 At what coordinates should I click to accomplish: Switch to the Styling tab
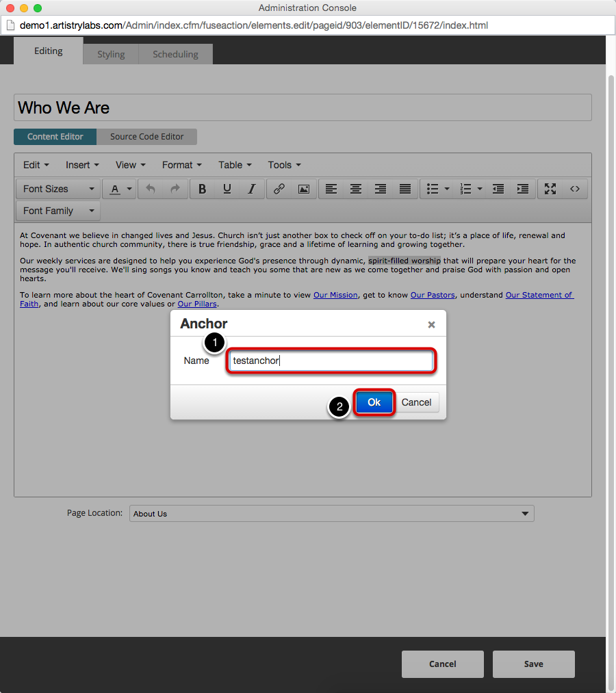pos(111,54)
